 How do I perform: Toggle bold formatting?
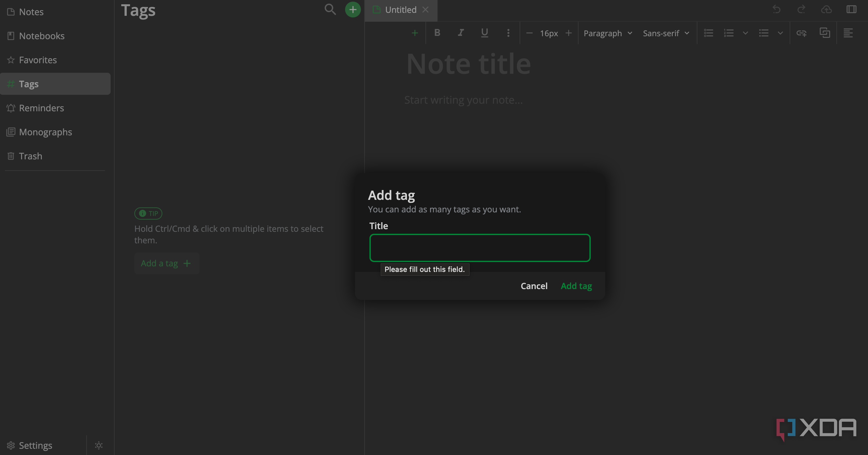coord(437,33)
